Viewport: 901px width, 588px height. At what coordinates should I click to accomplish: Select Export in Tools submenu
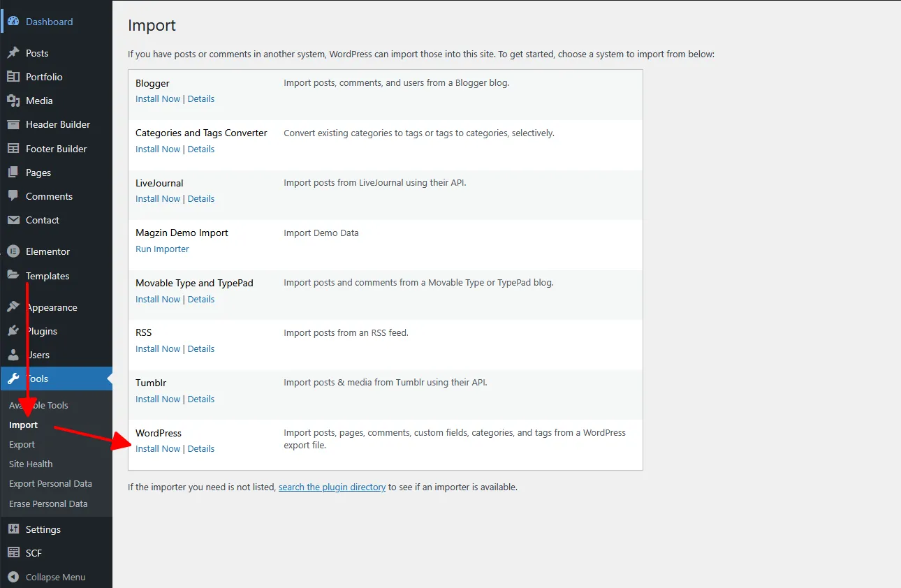tap(22, 444)
